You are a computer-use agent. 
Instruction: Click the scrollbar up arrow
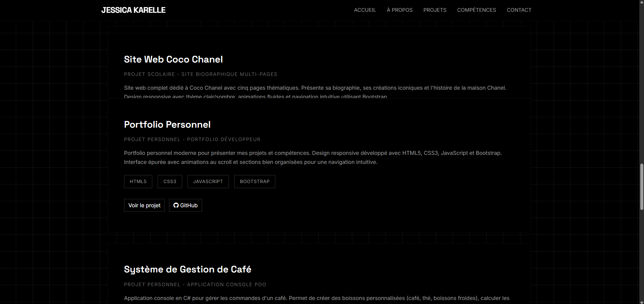(641, 2)
